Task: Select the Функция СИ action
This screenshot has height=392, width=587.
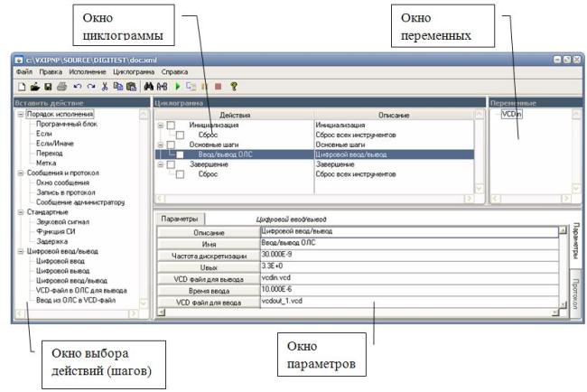Action: click(x=55, y=232)
